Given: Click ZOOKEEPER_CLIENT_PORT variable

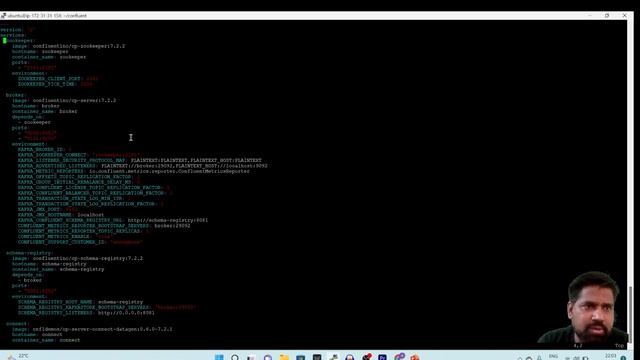Looking at the screenshot, I should (x=49, y=78).
